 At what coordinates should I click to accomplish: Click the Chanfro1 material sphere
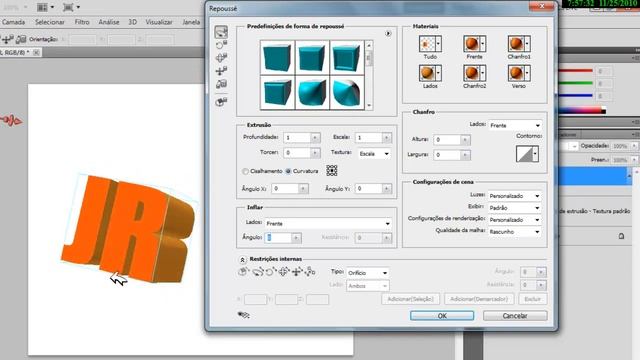tap(516, 44)
